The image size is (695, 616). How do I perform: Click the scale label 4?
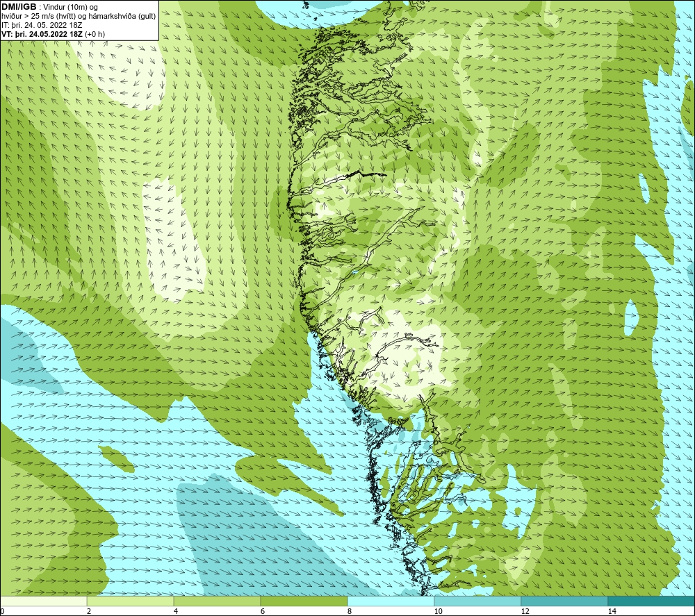tap(176, 612)
